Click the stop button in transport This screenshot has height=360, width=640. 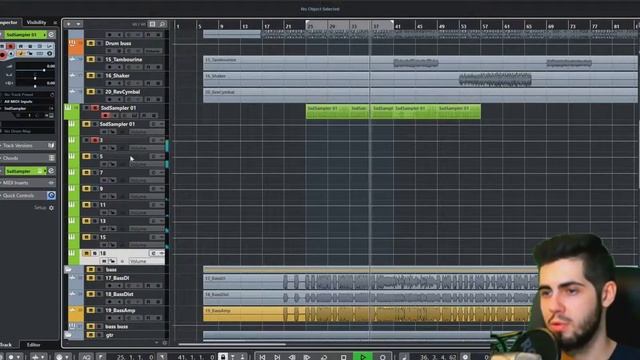343,357
